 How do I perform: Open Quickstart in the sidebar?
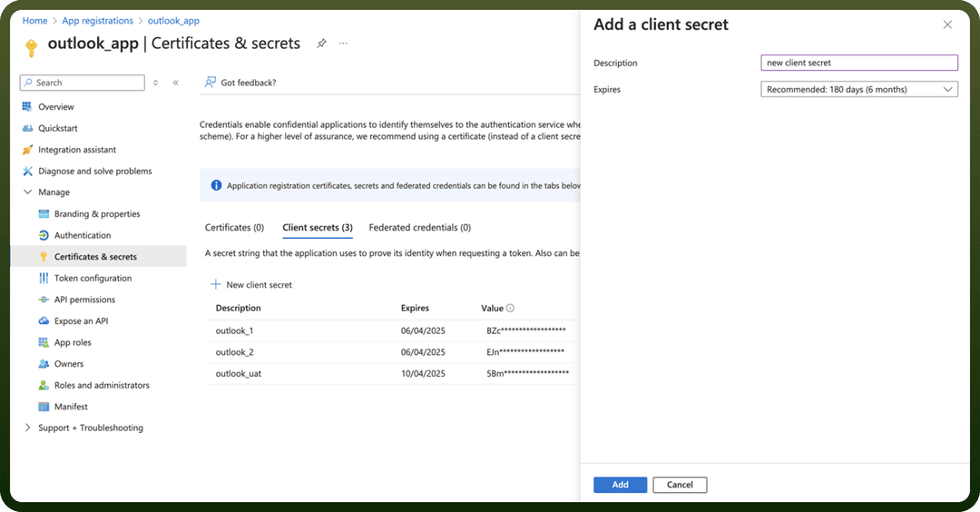[x=57, y=128]
